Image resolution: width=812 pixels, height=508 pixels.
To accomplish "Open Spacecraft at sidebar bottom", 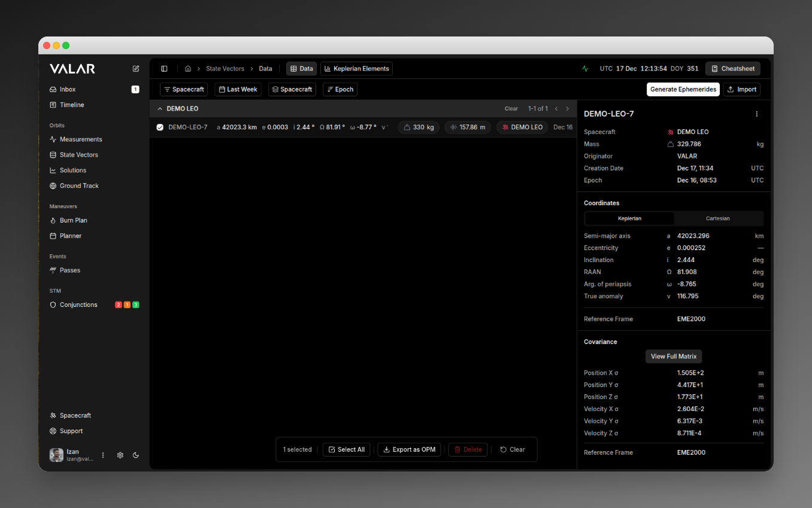I will 75,415.
